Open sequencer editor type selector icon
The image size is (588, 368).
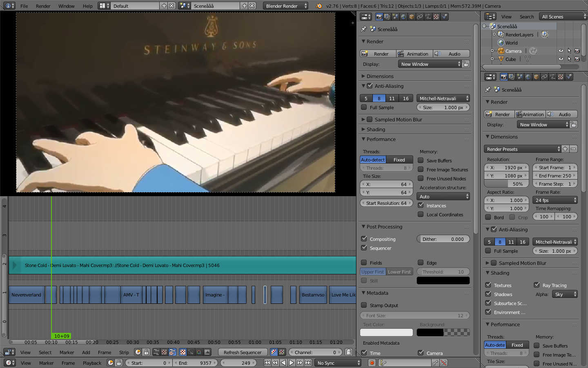tap(10, 352)
